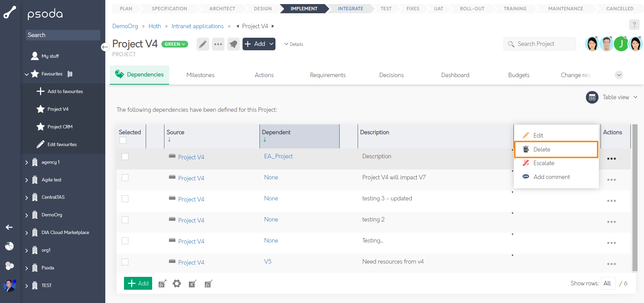
Task: Tick checkbox for 'Need resources from v4' row
Action: [125, 262]
